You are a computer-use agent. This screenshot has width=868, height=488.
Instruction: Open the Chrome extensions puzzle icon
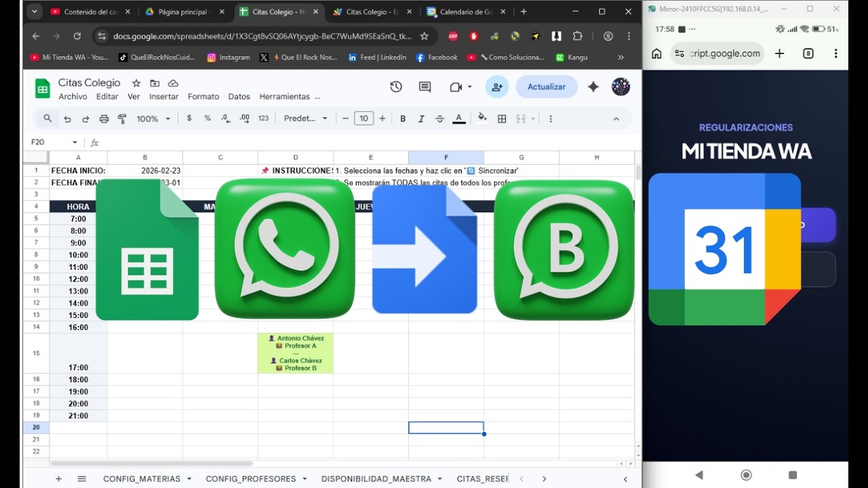coord(578,36)
